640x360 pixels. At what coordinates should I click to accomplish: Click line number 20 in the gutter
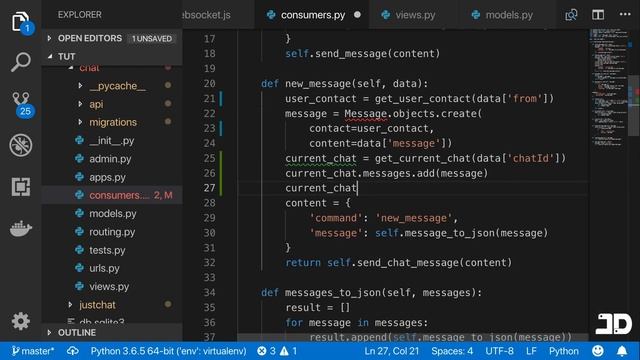pos(209,83)
